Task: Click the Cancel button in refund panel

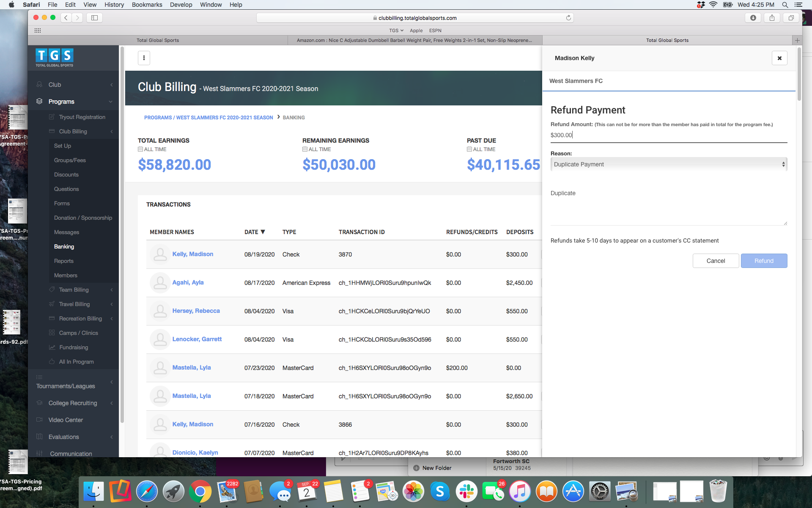Action: coord(716,261)
